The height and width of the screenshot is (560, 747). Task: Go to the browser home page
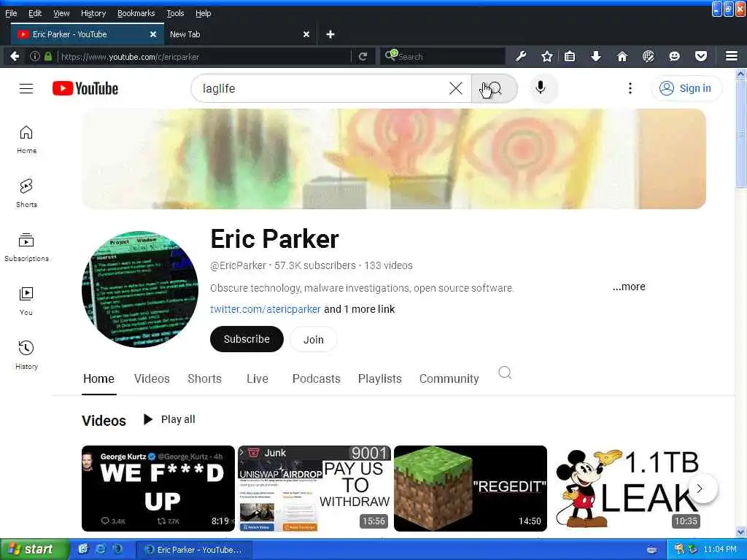pyautogui.click(x=622, y=56)
